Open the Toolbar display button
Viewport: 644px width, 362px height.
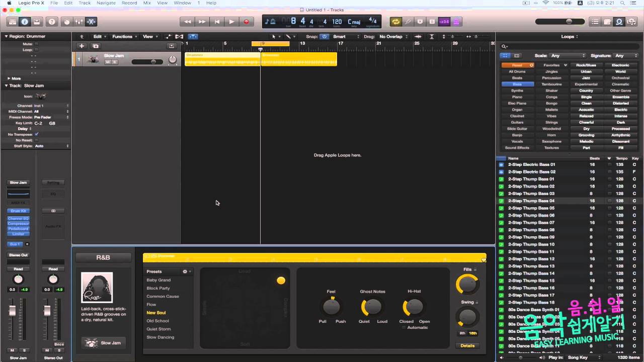(x=37, y=22)
